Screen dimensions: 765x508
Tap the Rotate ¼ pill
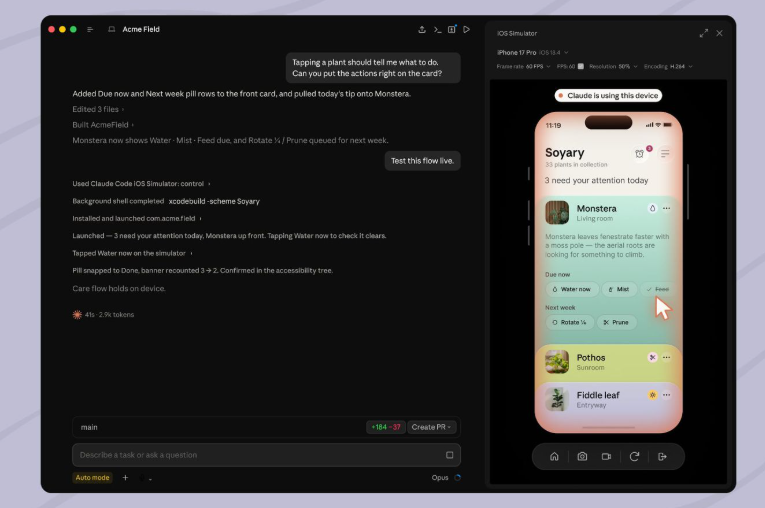point(569,322)
